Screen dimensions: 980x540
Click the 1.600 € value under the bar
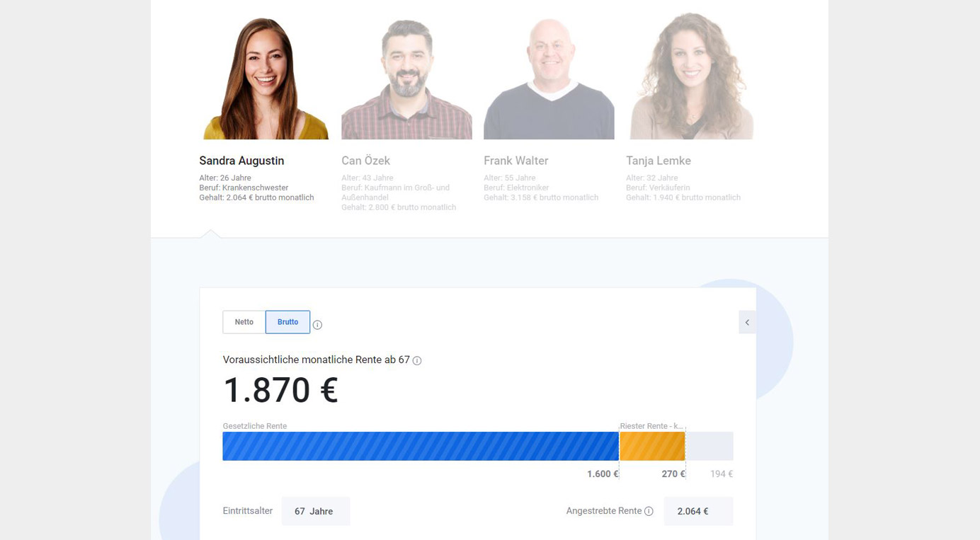(603, 474)
